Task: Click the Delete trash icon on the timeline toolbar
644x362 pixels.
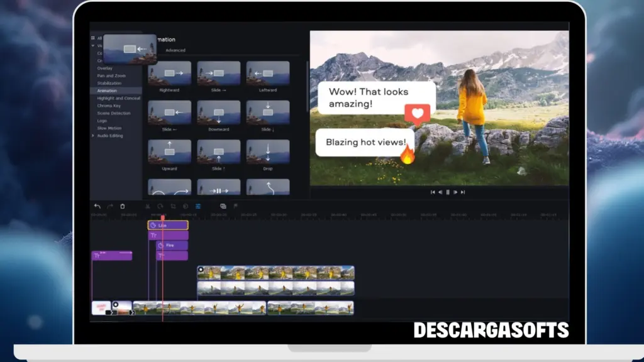Action: 122,206
